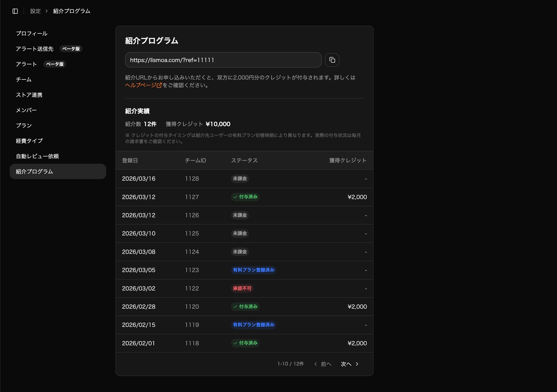Click date 2026/03/10
Screen dimensions: 557x392
click(x=139, y=233)
